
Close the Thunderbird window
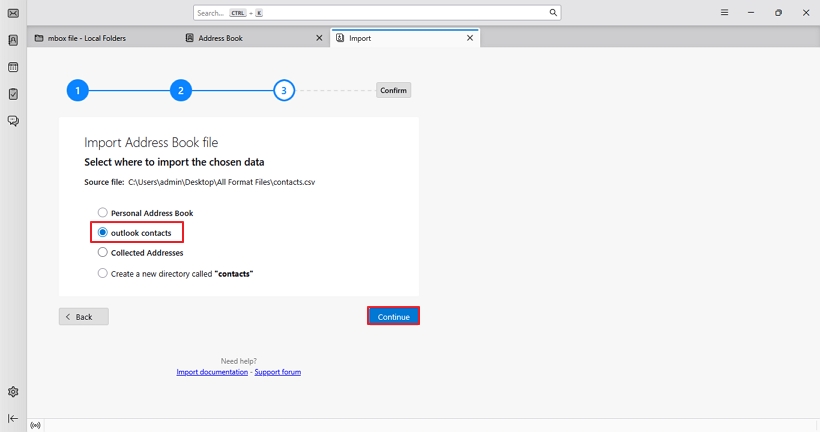point(806,13)
